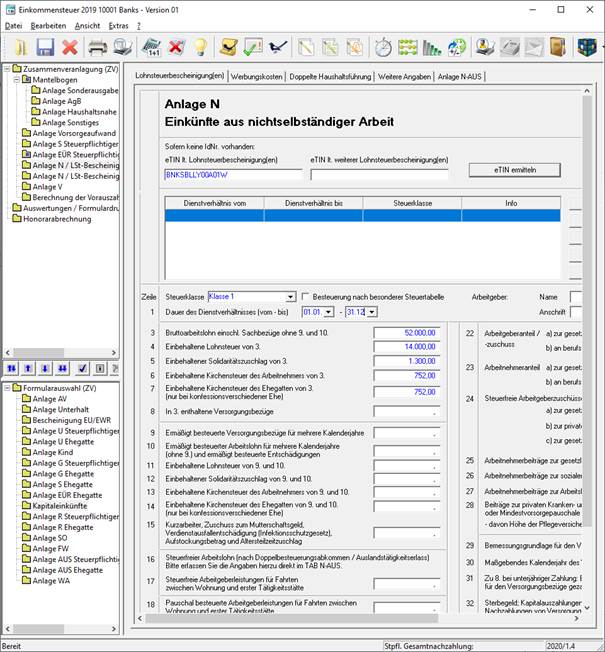
Task: Collapse the Zusammenveranlagung (ZV) tree node
Action: point(7,69)
